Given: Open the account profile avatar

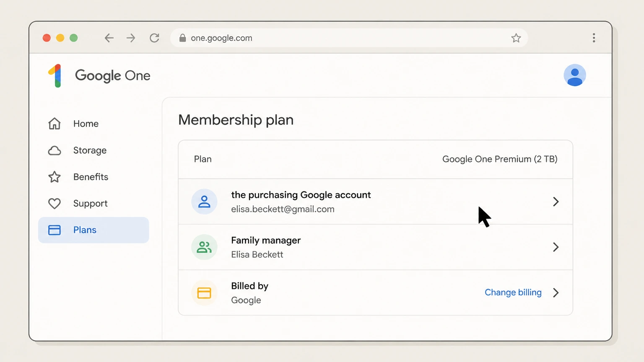Looking at the screenshot, I should 574,75.
